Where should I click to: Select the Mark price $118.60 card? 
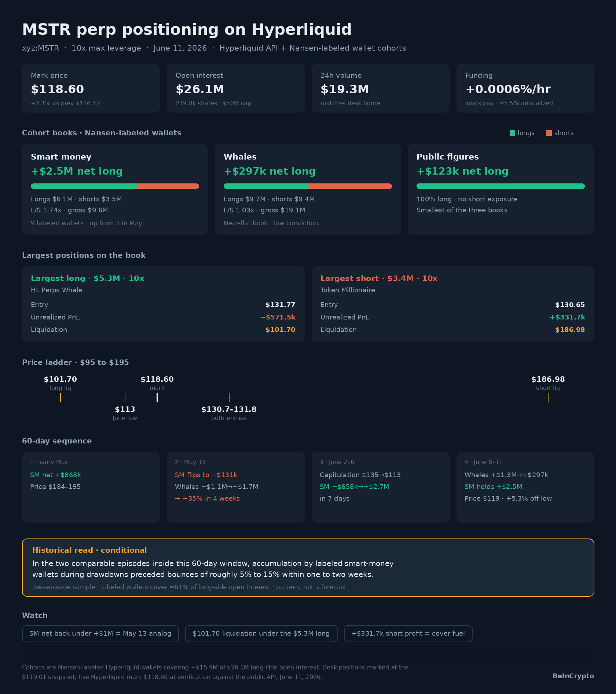coord(91,88)
